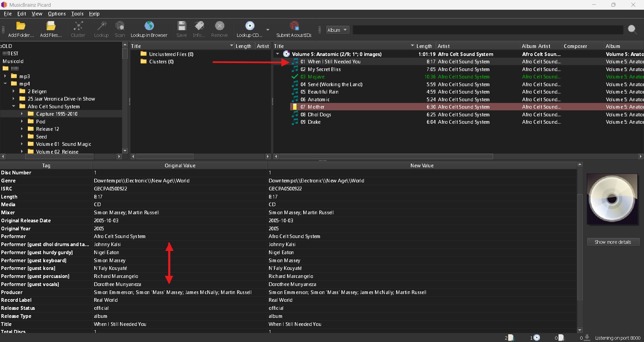Click the search magnifier icon
Image resolution: width=644 pixels, height=342 pixels.
(x=632, y=30)
